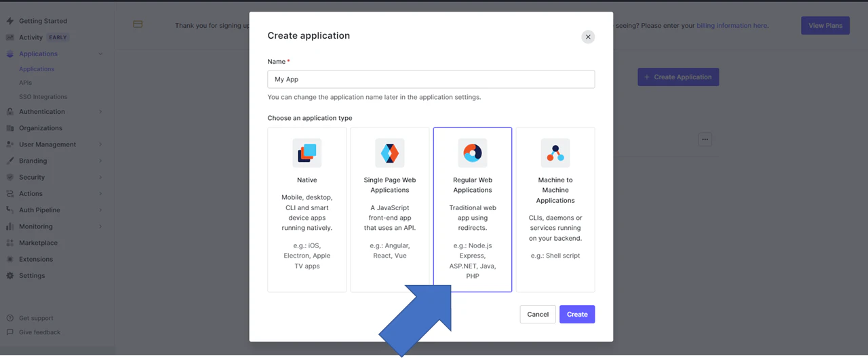Image resolution: width=868 pixels, height=358 pixels.
Task: Click the Machine to Machine Applications icon
Action: [x=555, y=153]
